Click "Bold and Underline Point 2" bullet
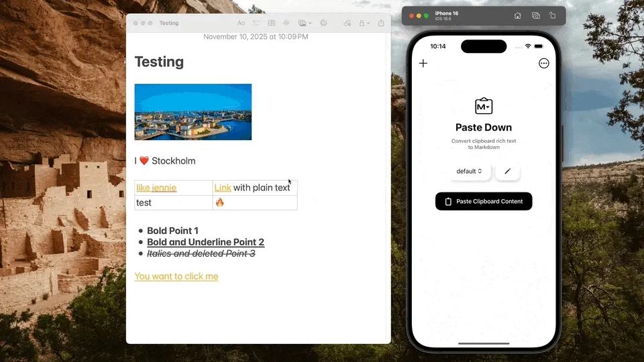Image resolution: width=644 pixels, height=362 pixels. [205, 242]
